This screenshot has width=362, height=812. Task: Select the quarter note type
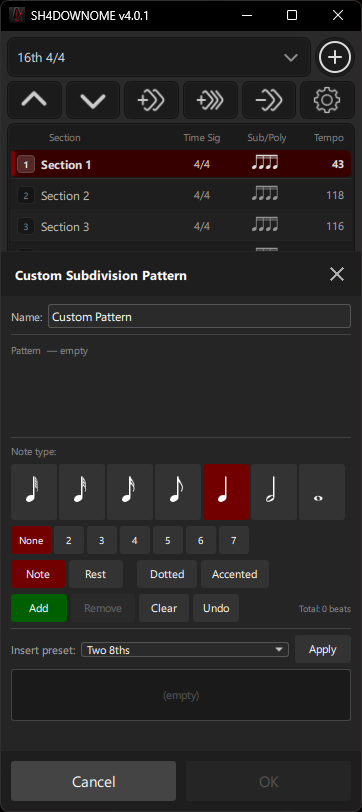tap(226, 492)
